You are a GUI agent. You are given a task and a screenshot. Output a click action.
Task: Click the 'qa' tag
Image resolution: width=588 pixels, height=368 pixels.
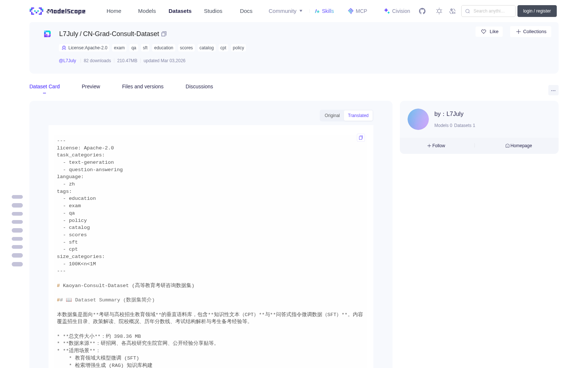[x=134, y=48]
